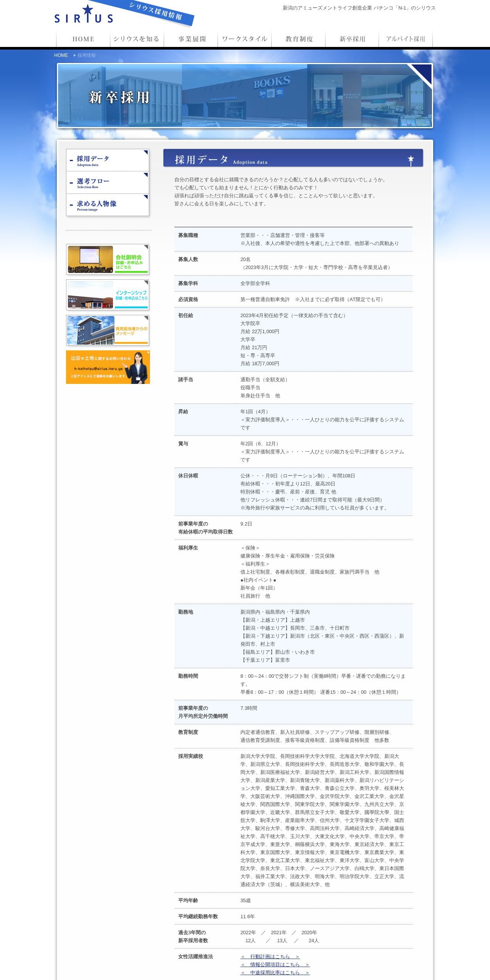Click 福利厚生 row label
The height and width of the screenshot is (980, 490).
pyautogui.click(x=188, y=548)
